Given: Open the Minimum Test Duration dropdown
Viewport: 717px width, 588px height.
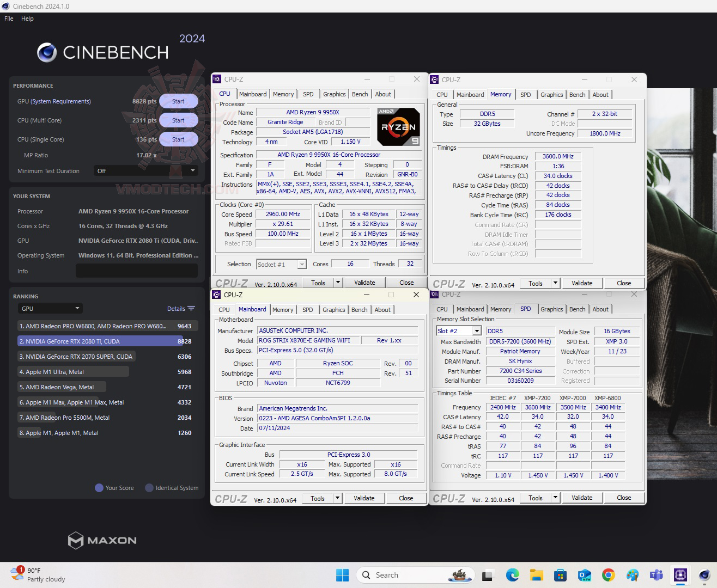Looking at the screenshot, I should click(x=145, y=170).
